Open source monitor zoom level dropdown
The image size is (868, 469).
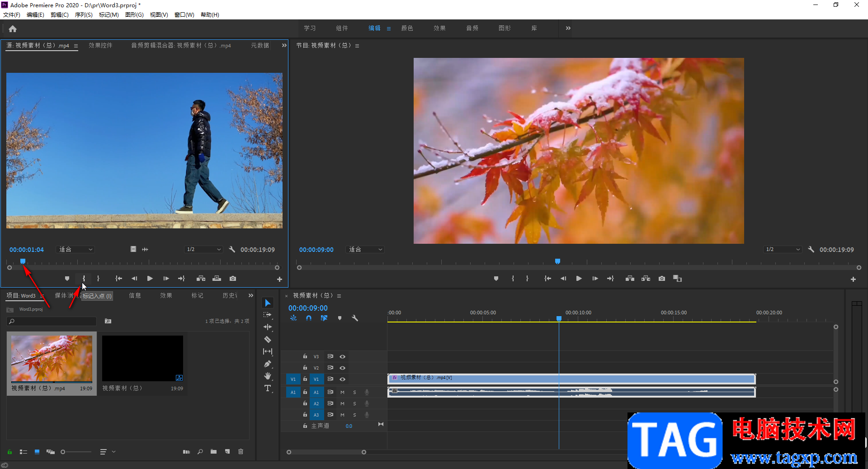(x=76, y=250)
